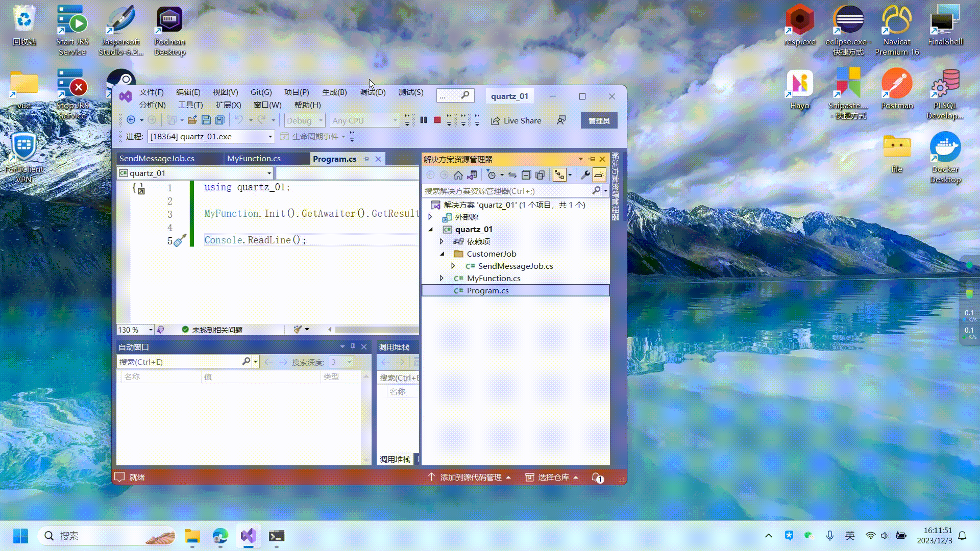Image resolution: width=980 pixels, height=551 pixels.
Task: Click the Collapse All icon in Solution Explorer
Action: point(526,175)
